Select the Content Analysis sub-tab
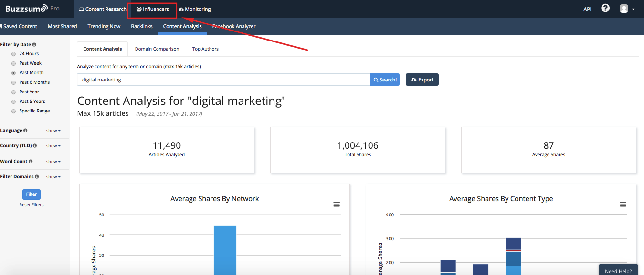644x275 pixels. (x=103, y=49)
